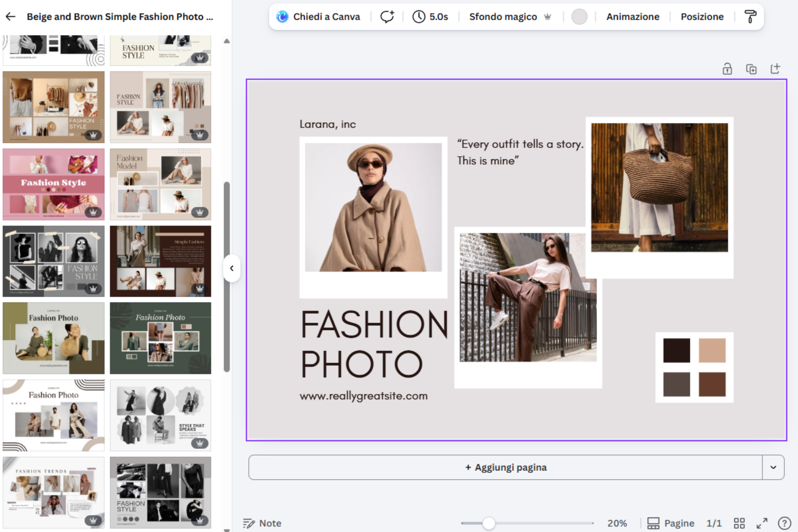Expand the Aggiungi pagina options dropdown
Image resolution: width=798 pixels, height=532 pixels.
[x=773, y=467]
